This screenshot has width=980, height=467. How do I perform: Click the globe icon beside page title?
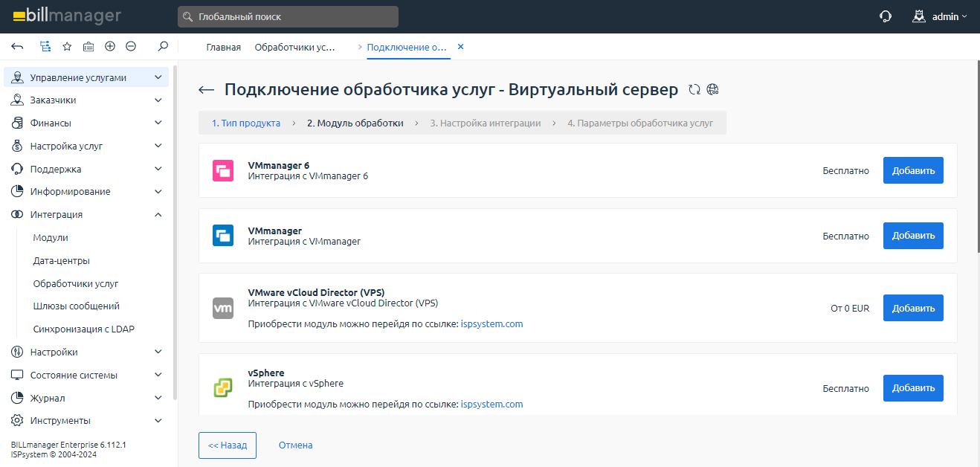pos(712,90)
